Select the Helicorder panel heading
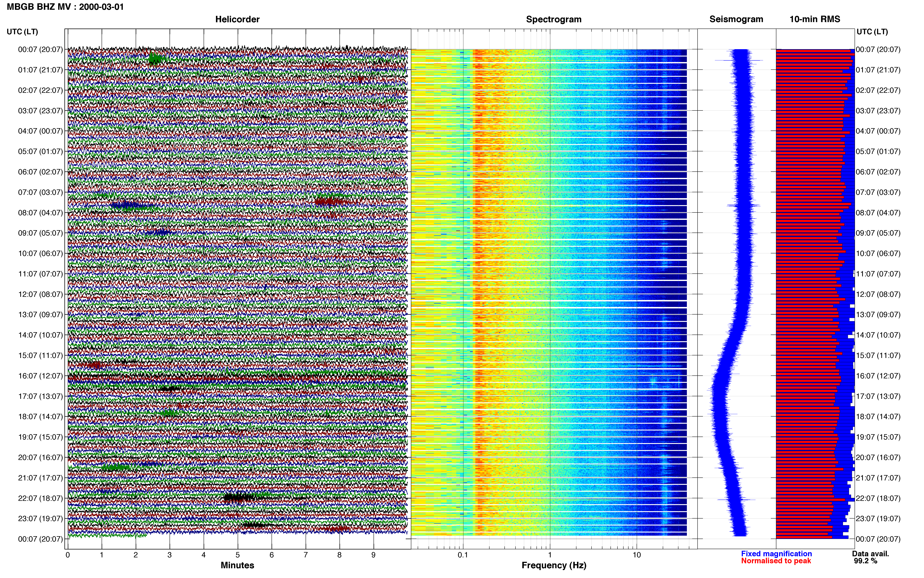The width and height of the screenshot is (924, 578). pyautogui.click(x=237, y=19)
